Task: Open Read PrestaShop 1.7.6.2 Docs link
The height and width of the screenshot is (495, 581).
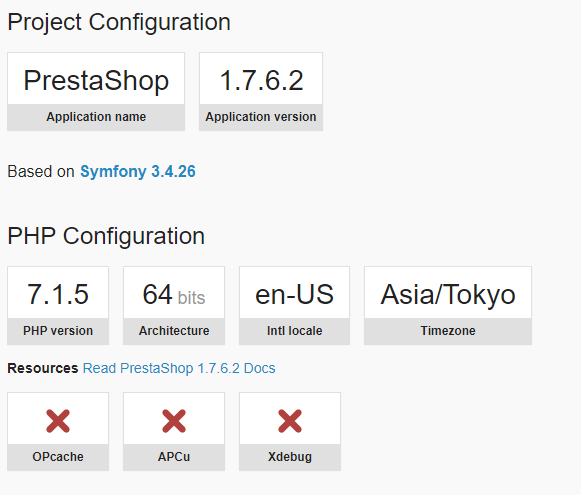Action: 179,368
